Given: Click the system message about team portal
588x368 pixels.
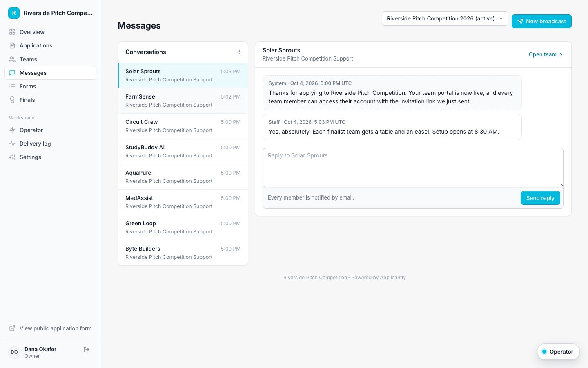Looking at the screenshot, I should [392, 92].
